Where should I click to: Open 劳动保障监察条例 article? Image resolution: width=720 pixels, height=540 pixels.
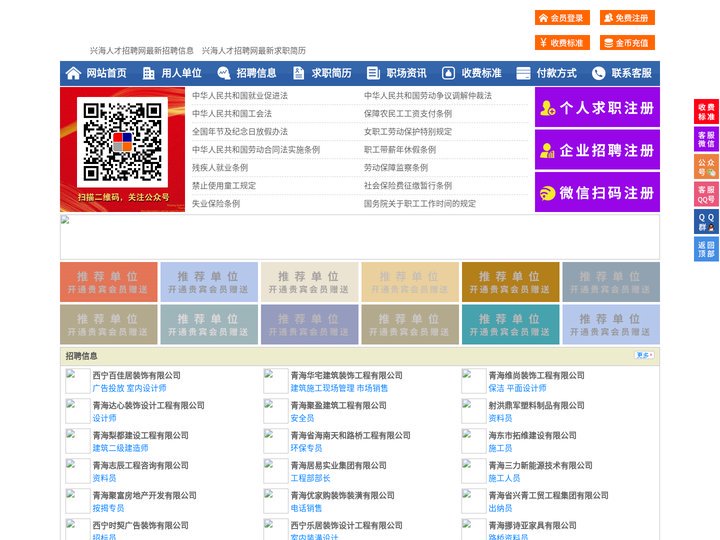396,168
